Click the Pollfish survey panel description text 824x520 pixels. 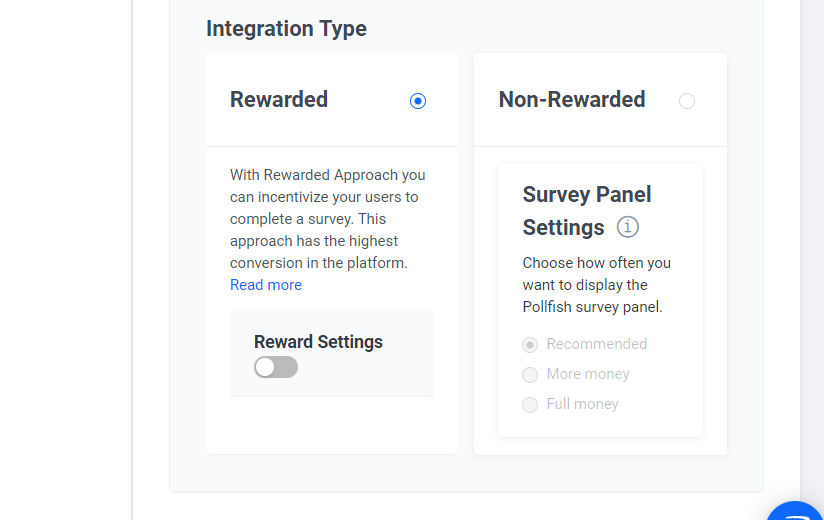[x=597, y=285]
